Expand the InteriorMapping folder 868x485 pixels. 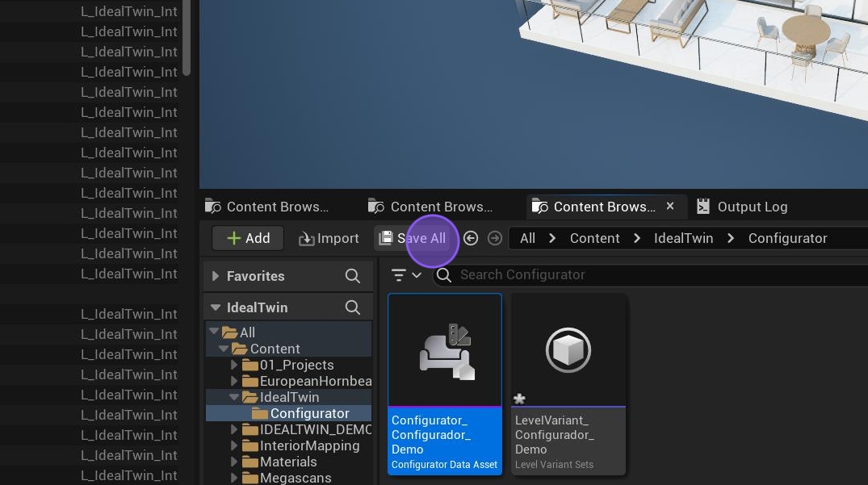pyautogui.click(x=233, y=445)
